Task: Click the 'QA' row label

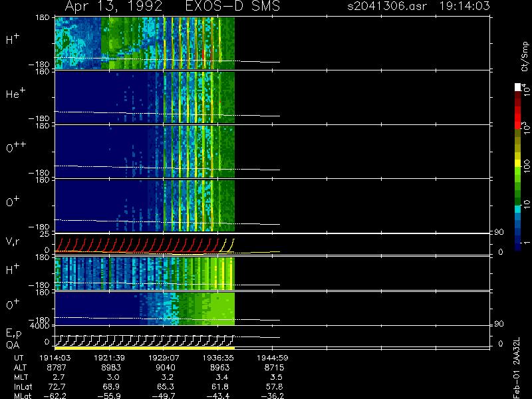Action: pyautogui.click(x=13, y=345)
